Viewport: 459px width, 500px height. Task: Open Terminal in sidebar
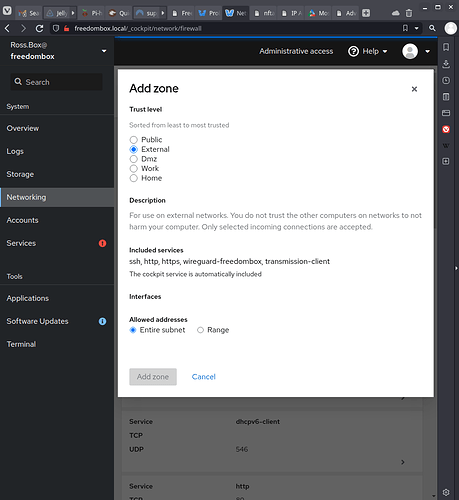click(57, 344)
